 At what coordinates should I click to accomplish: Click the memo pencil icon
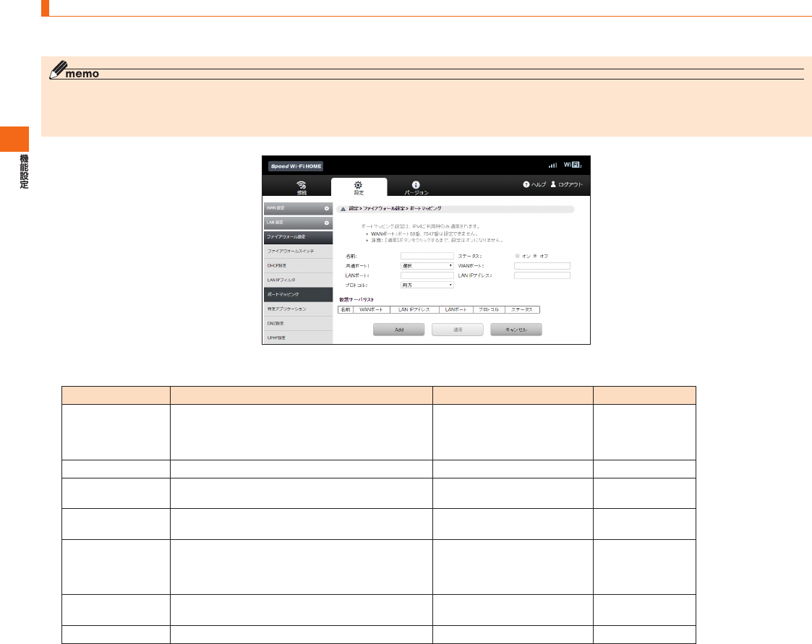(x=59, y=70)
